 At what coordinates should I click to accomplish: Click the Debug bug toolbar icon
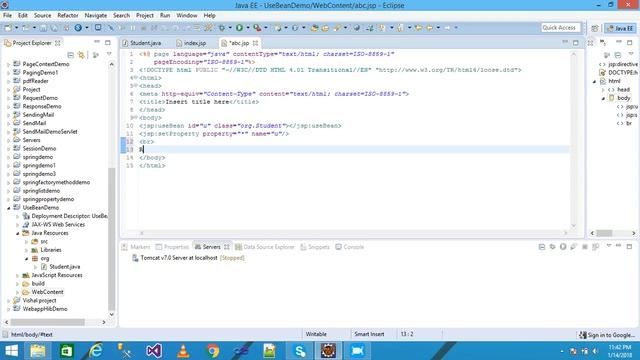[x=222, y=28]
